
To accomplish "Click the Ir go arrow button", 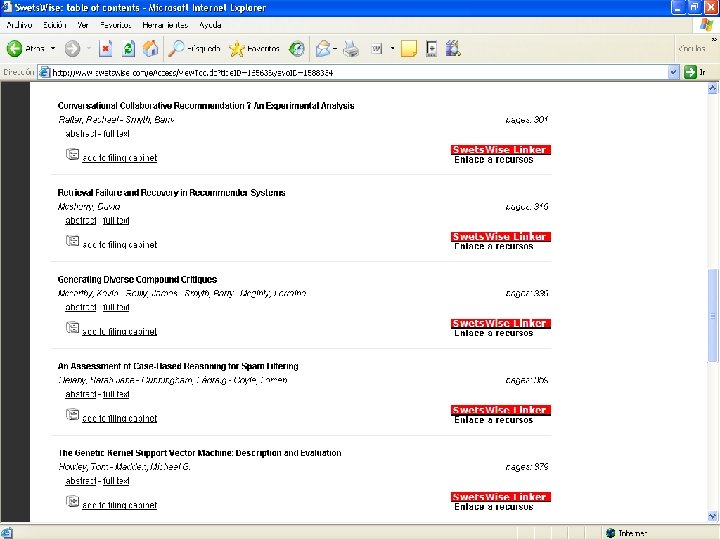I will (690, 72).
